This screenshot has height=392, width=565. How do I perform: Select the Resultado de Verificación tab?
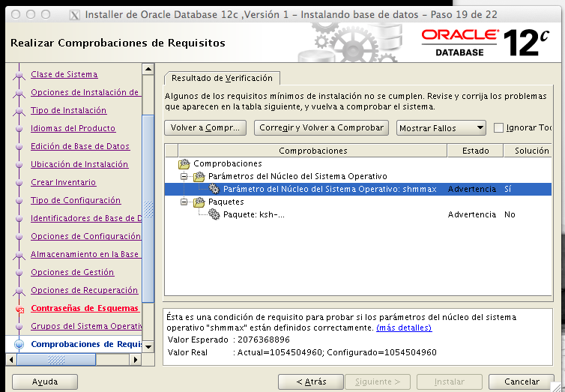tap(222, 78)
